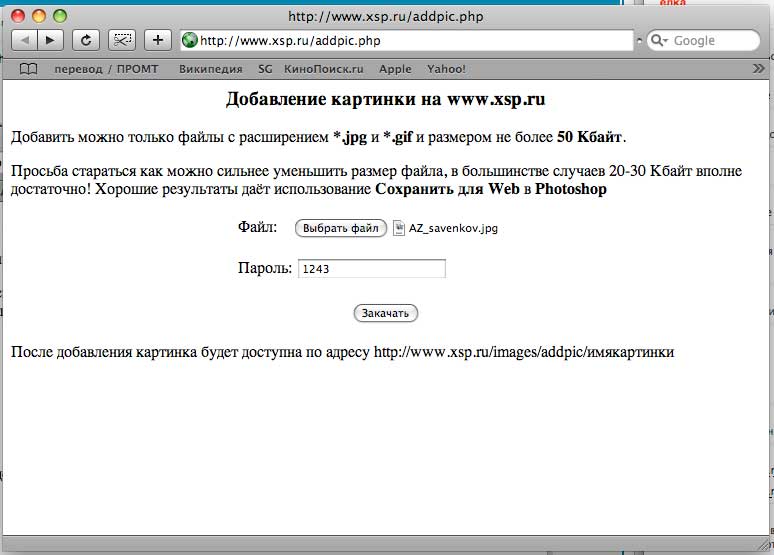
Task: Click the bold Photoshop word
Action: click(x=571, y=189)
